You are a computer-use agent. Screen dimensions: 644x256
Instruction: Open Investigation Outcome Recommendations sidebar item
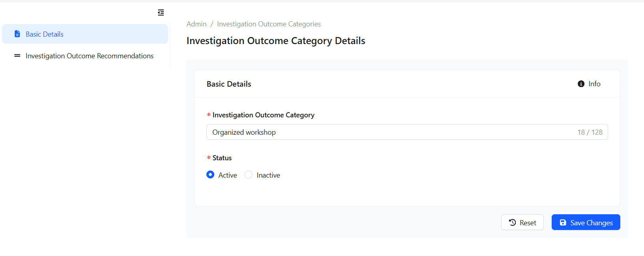coord(85,56)
